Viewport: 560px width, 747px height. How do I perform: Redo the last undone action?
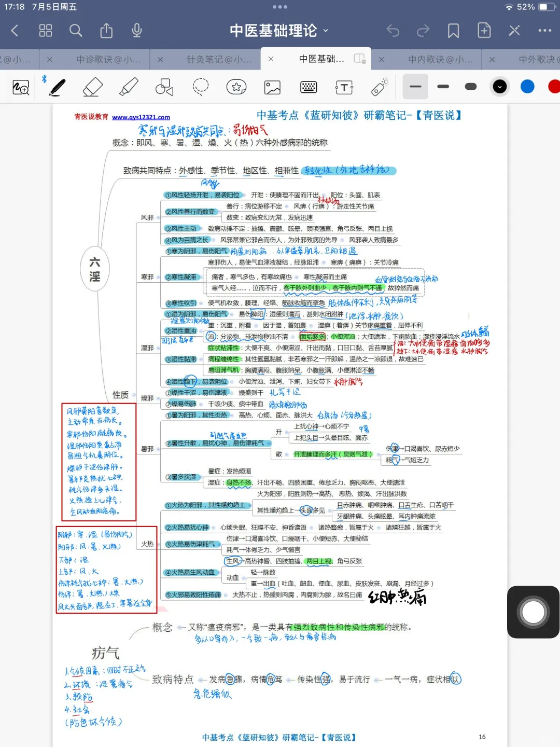423,31
